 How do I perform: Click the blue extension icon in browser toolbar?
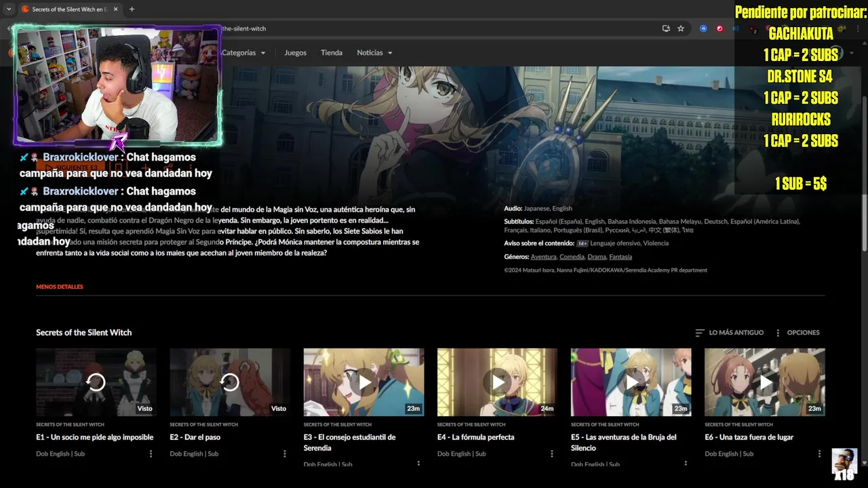coord(703,28)
